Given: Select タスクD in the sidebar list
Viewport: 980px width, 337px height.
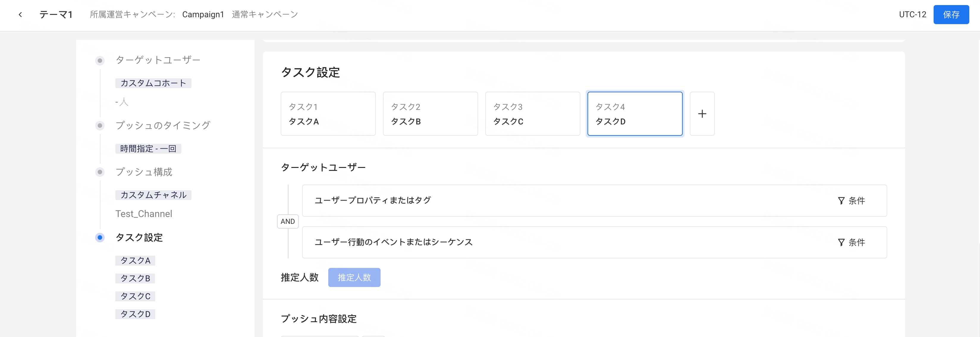Looking at the screenshot, I should 136,314.
